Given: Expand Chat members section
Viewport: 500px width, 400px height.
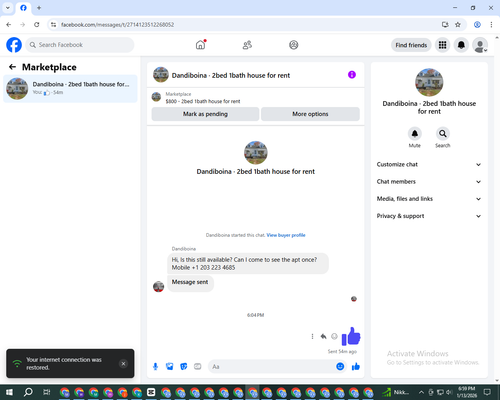Looking at the screenshot, I should [x=429, y=182].
